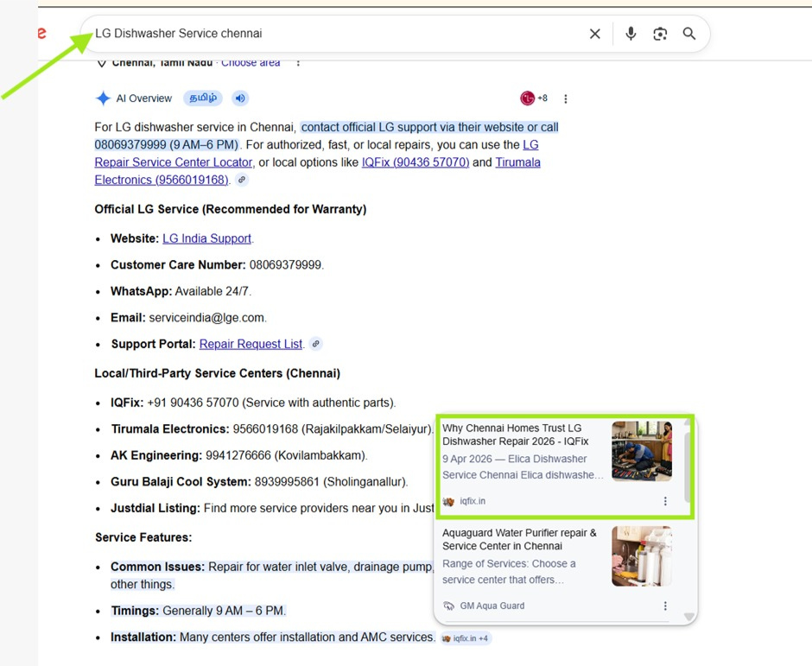Click the Local/Third-Party Service Centers heading

pyautogui.click(x=218, y=373)
